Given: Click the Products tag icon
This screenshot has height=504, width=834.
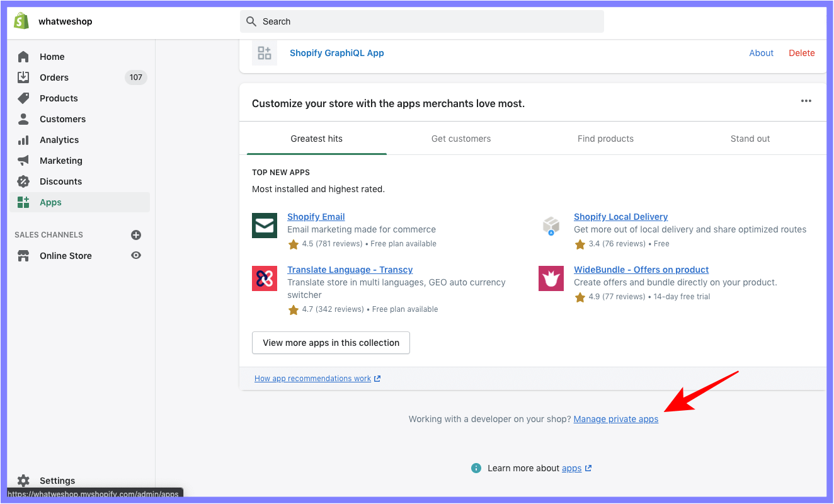Looking at the screenshot, I should pos(23,98).
